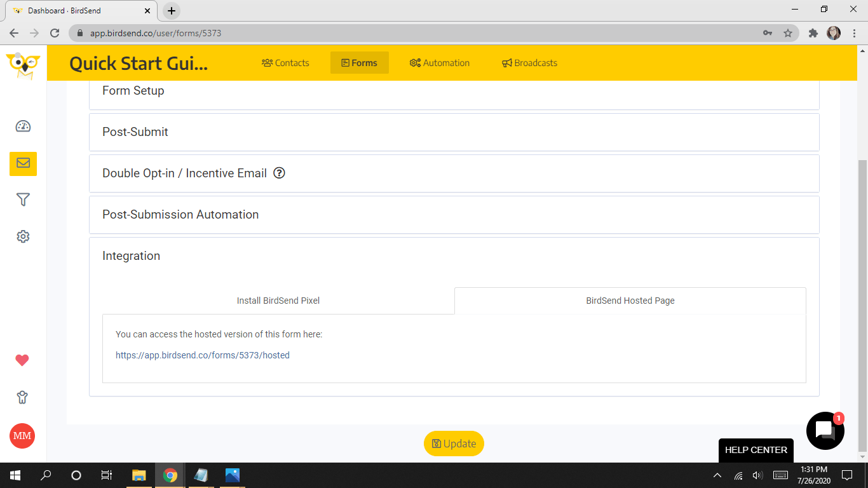The width and height of the screenshot is (868, 488).
Task: Expand the Post-Submit section
Action: 454,132
